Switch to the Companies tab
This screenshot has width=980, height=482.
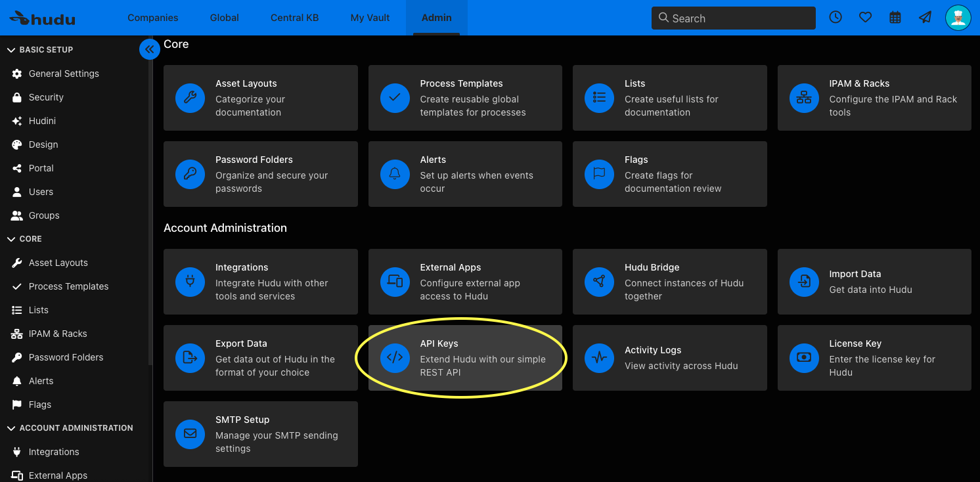point(153,18)
